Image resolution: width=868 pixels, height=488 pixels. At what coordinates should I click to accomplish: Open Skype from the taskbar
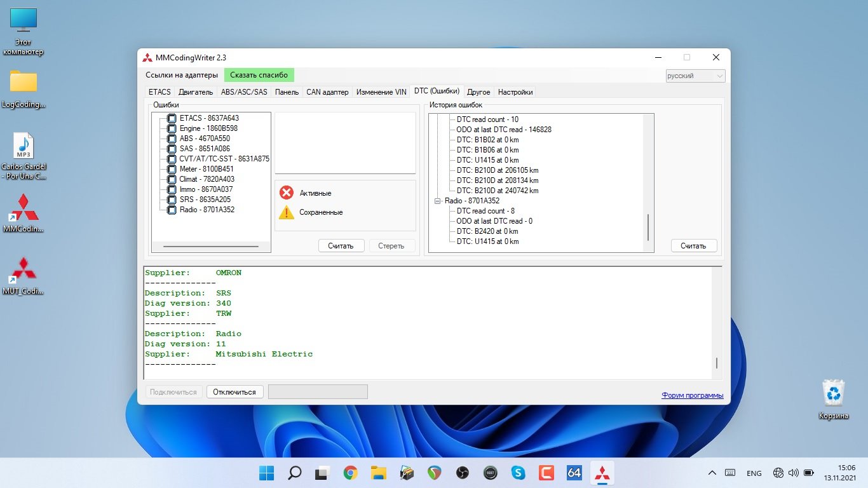coord(519,473)
